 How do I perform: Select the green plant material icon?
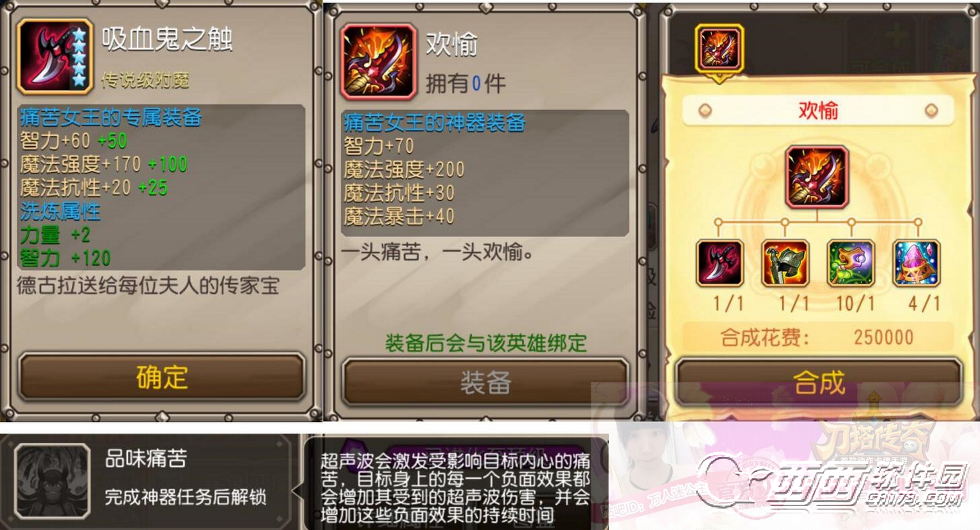tap(851, 263)
